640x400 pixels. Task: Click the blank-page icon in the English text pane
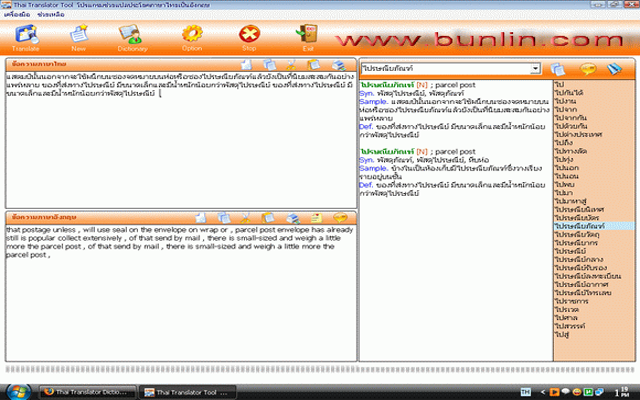pos(200,218)
